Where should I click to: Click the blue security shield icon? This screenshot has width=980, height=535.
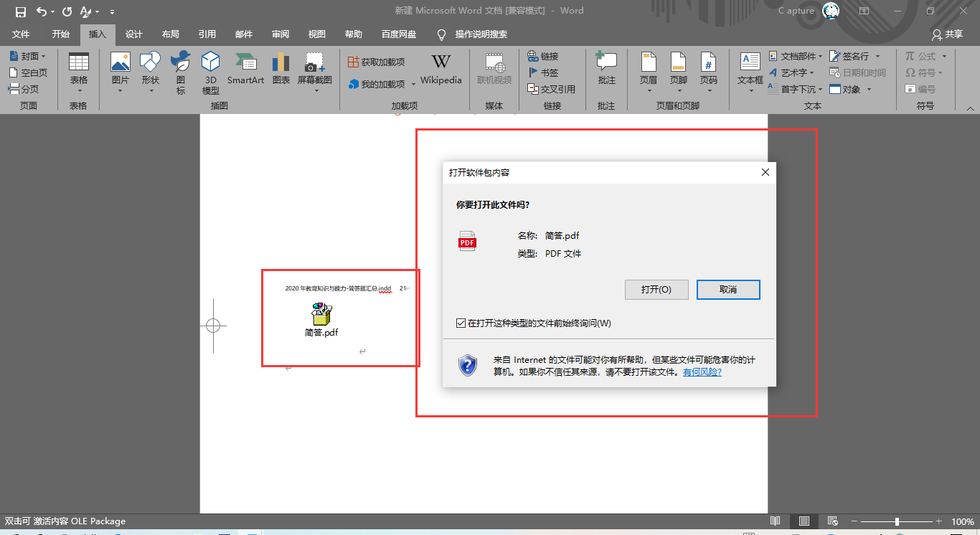point(468,365)
